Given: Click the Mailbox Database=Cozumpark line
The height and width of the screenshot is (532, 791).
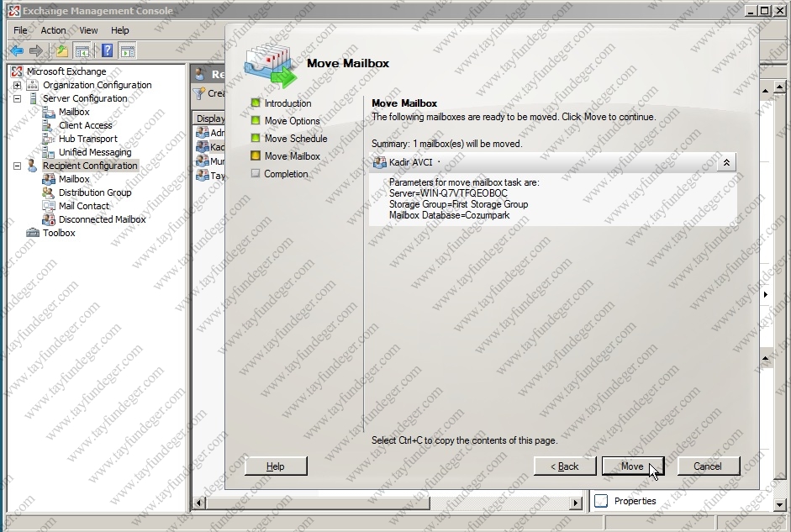Looking at the screenshot, I should pos(449,215).
